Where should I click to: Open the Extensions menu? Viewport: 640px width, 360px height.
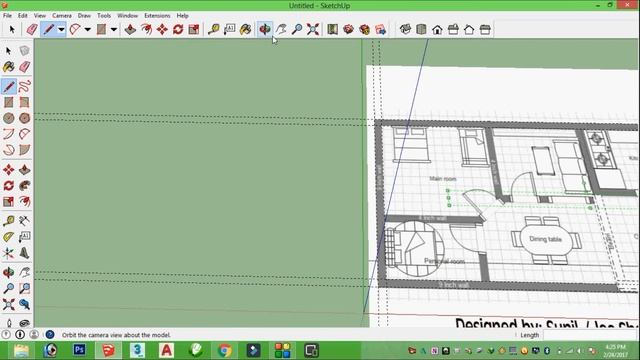coord(157,16)
